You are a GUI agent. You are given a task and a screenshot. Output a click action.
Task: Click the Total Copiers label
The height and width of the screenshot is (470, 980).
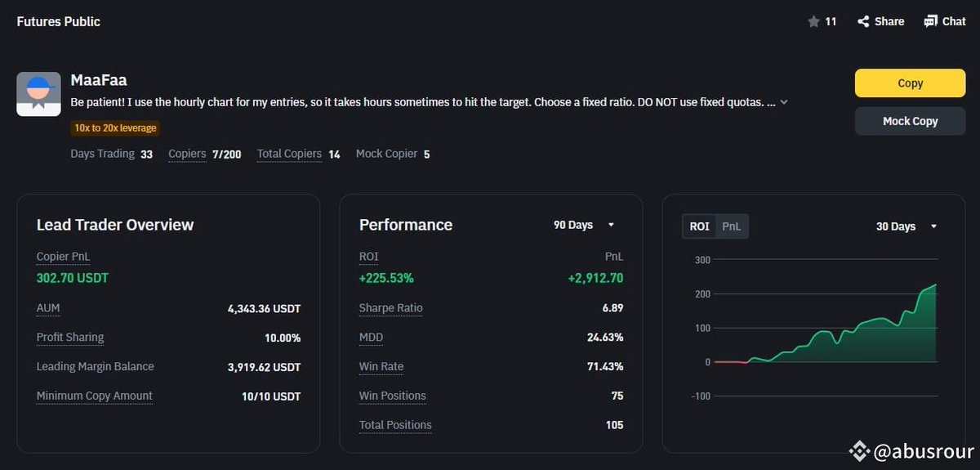289,154
